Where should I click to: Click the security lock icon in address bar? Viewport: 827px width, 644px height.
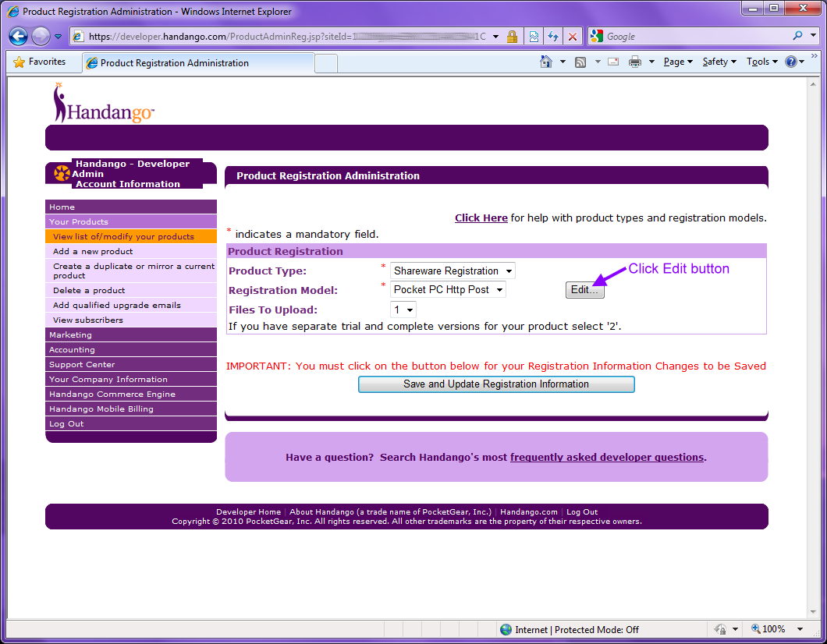[x=512, y=37]
